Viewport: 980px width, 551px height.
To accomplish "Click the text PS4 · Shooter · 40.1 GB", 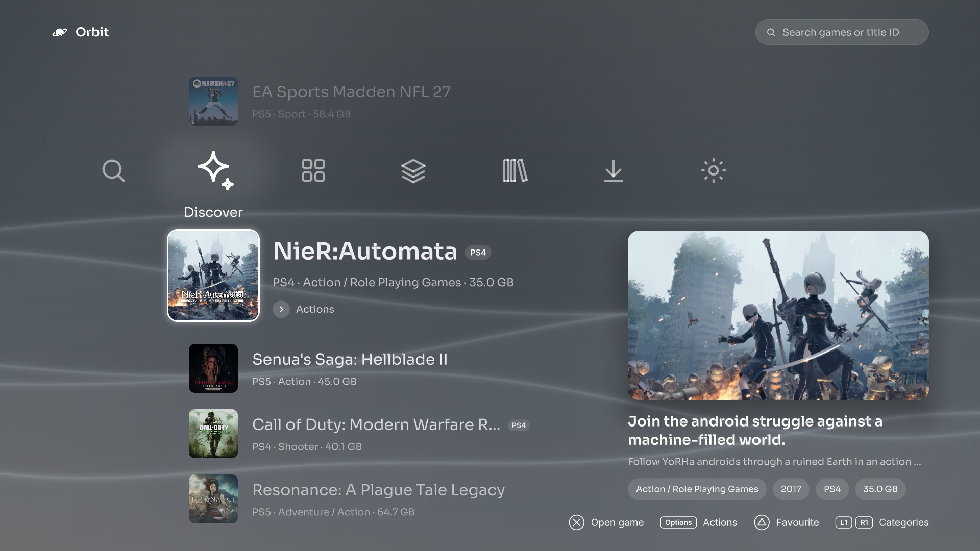I will (307, 447).
